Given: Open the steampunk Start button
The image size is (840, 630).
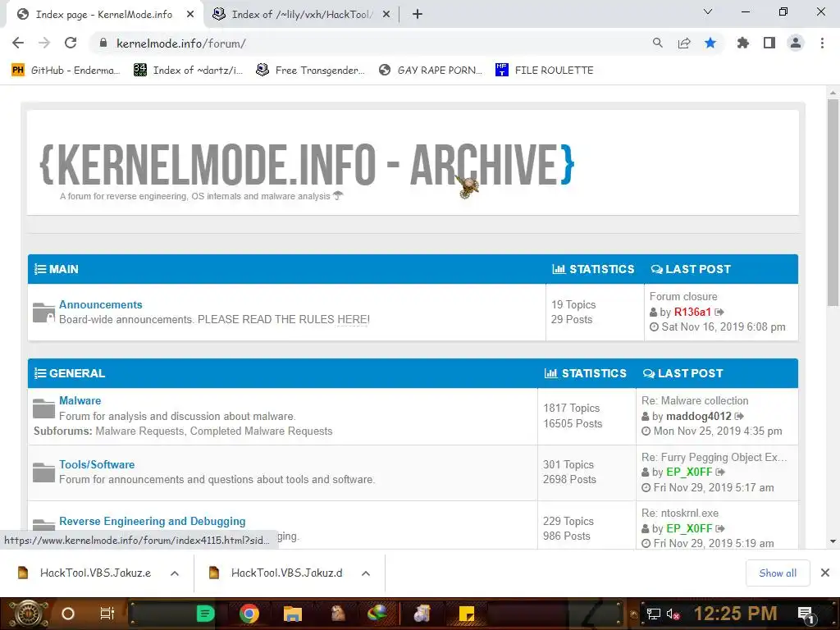Looking at the screenshot, I should [29, 614].
